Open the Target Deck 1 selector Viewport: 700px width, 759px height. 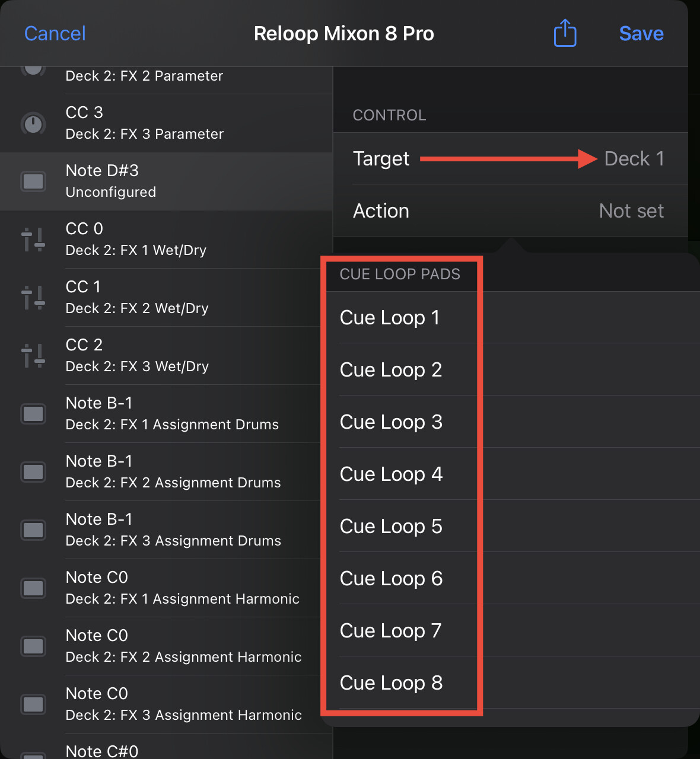point(510,158)
